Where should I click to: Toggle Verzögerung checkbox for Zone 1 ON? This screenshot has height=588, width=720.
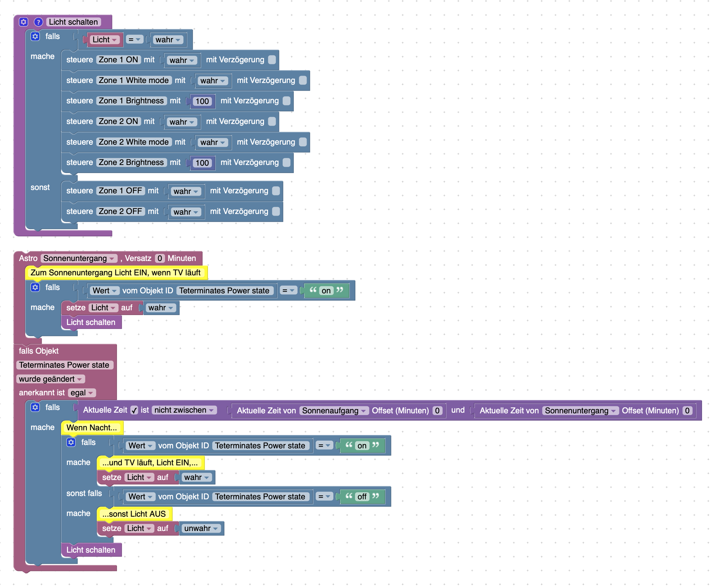tap(272, 60)
